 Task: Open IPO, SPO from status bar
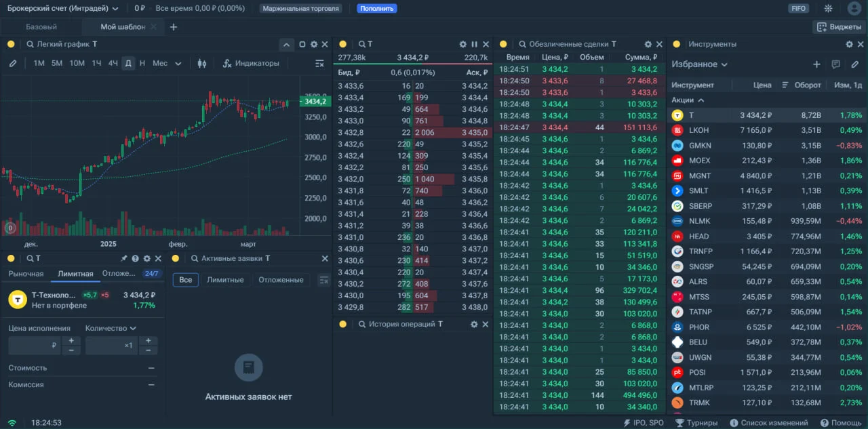tap(643, 423)
